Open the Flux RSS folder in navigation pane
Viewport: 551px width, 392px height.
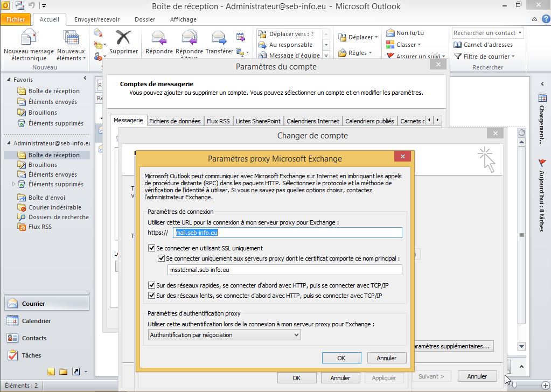pos(40,227)
